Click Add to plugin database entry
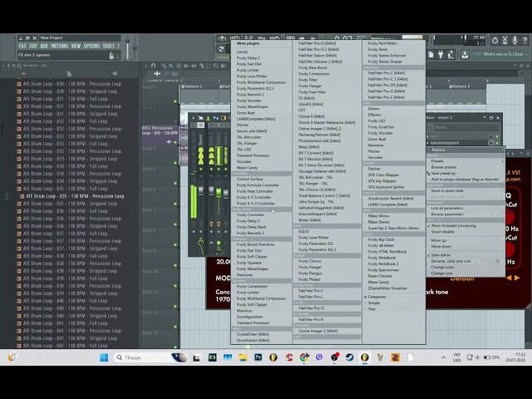Viewport: 532px width, 399px height. [x=465, y=180]
